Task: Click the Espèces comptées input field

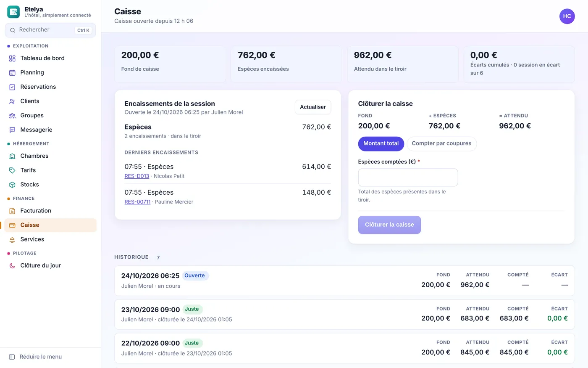Action: [x=408, y=177]
